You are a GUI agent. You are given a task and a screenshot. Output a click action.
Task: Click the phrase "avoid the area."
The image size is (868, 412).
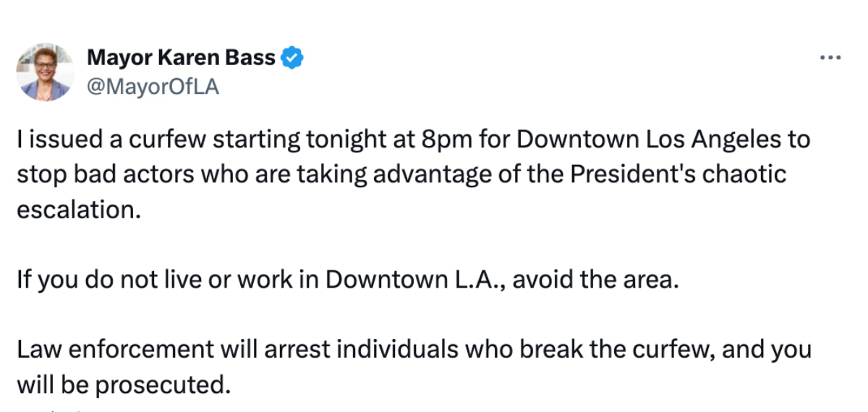coord(597,280)
